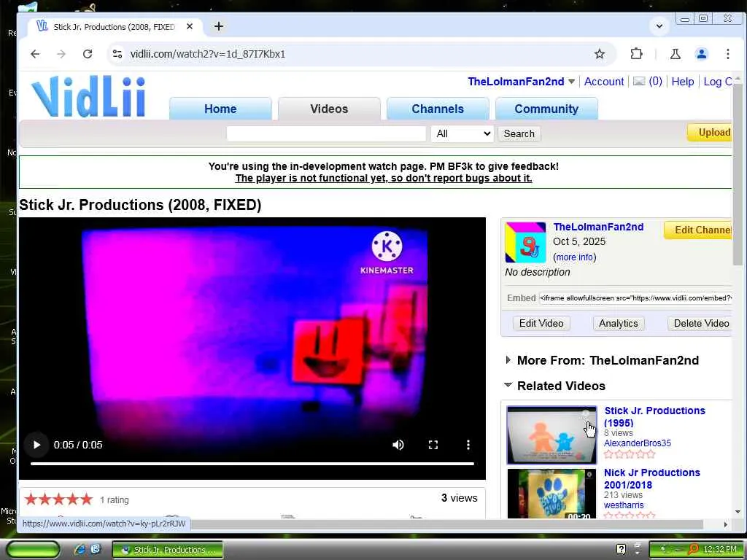
Task: Open browser extensions puzzle icon
Action: 636,54
